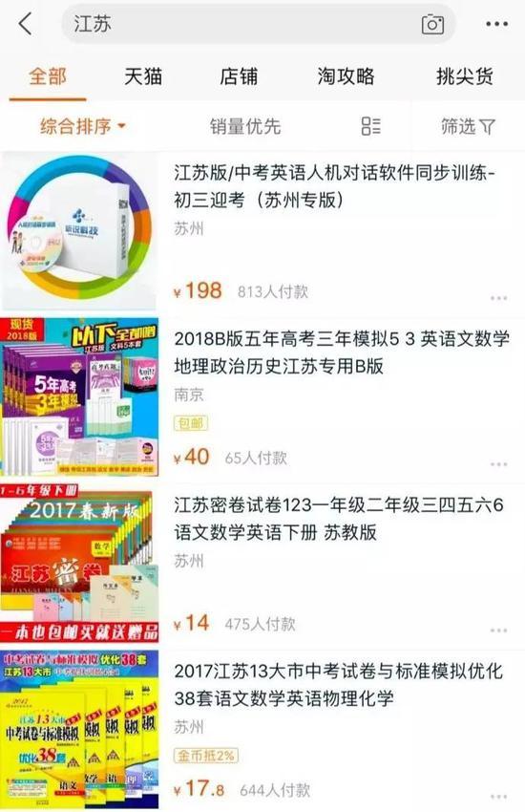
Task: Open the 筛选 filter funnel
Action: [x=468, y=126]
